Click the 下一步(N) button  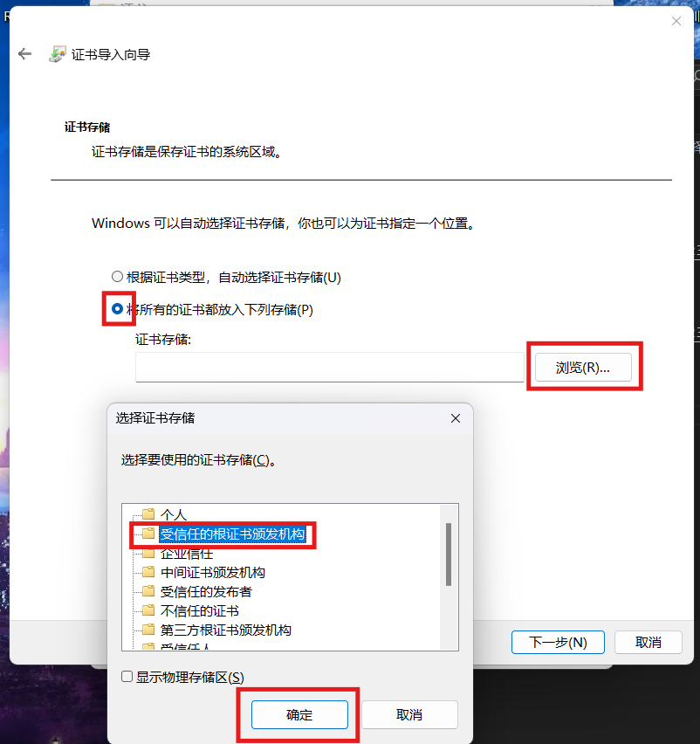pos(558,642)
